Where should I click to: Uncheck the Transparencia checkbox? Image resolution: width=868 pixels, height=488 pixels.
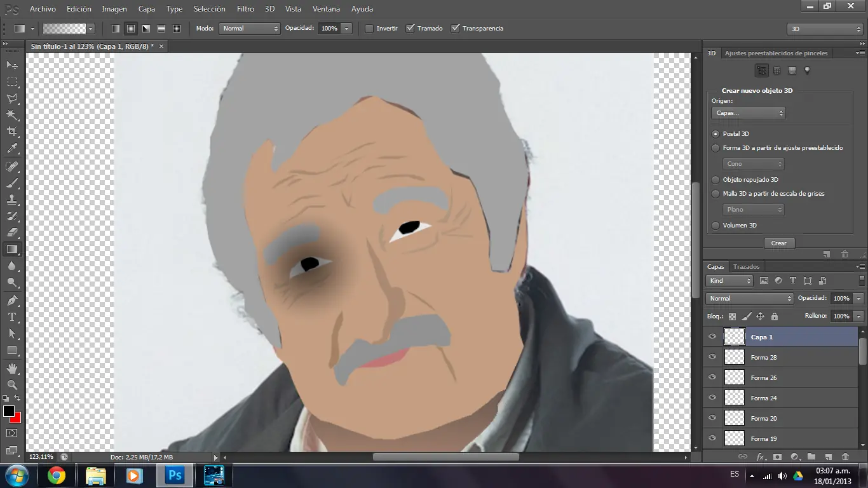coord(455,29)
